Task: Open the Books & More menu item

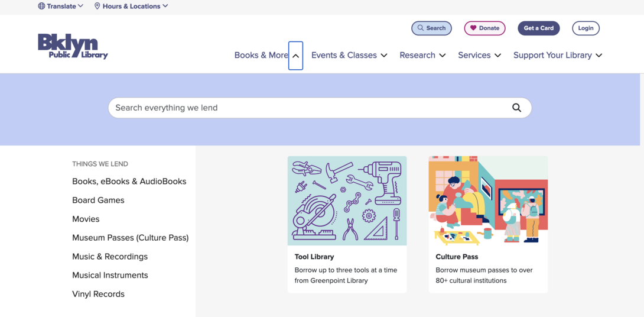Action: [261, 55]
